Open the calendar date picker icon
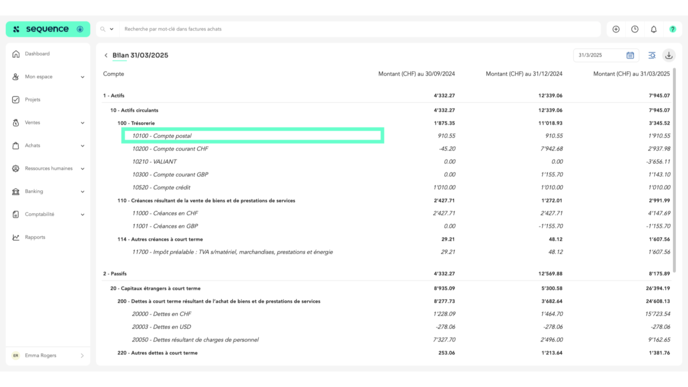Viewport: 688px width, 387px height. pos(630,55)
